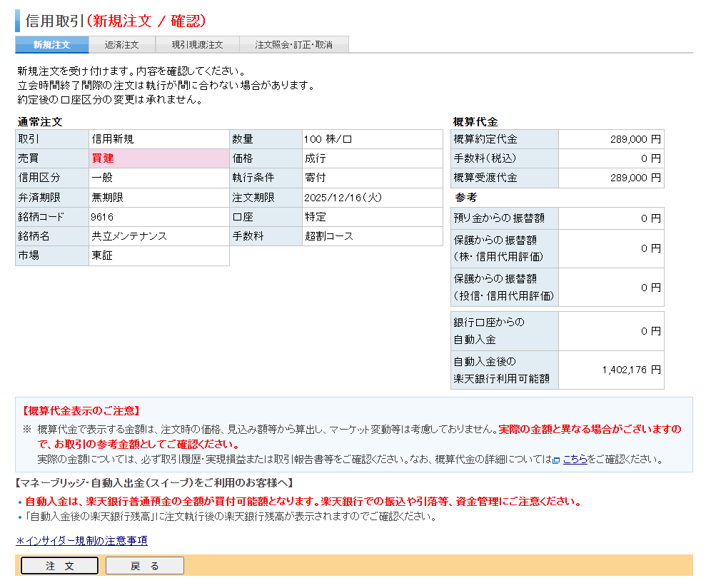The height and width of the screenshot is (588, 706).
Task: Select the 新規注文 tab
Action: click(x=50, y=44)
